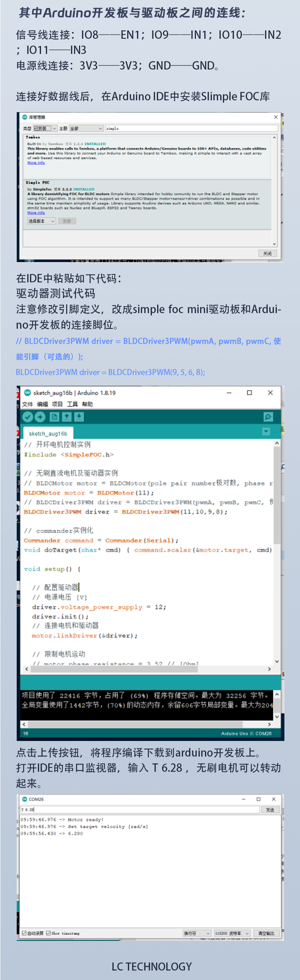Expand the 115200 波特率 baud rate dropdown
The height and width of the screenshot is (980, 300).
click(232, 933)
